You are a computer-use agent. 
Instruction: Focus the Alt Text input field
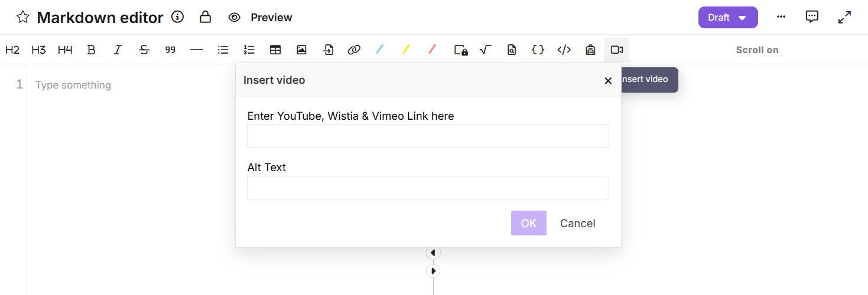coord(428,188)
